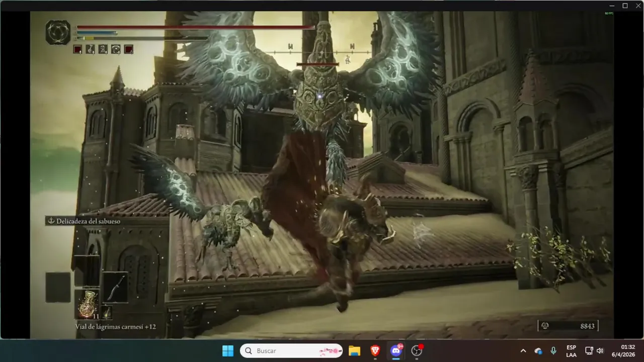This screenshot has height=362, width=644.
Task: Click the network tray icon
Action: click(x=589, y=351)
